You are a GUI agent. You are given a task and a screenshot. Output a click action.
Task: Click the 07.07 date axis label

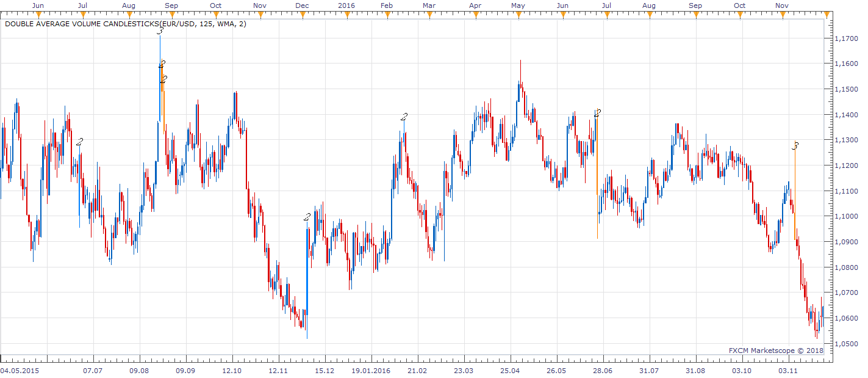click(x=93, y=371)
